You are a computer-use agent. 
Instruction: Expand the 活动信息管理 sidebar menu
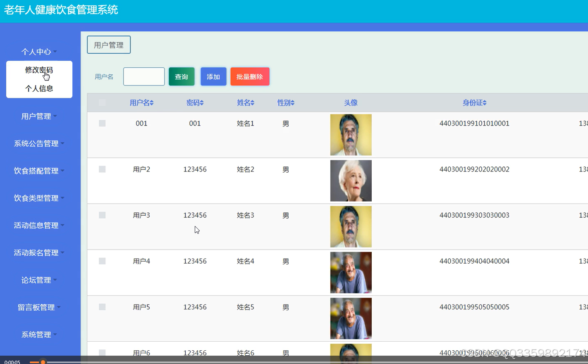click(x=39, y=226)
